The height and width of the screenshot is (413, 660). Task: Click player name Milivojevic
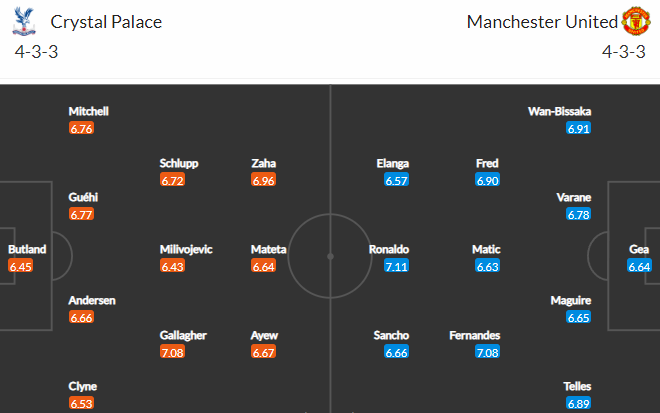[x=186, y=250]
